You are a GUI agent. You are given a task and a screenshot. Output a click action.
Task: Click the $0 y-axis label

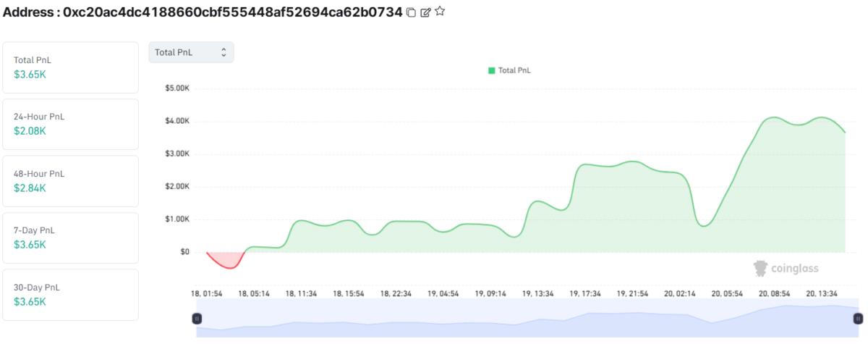click(x=185, y=252)
